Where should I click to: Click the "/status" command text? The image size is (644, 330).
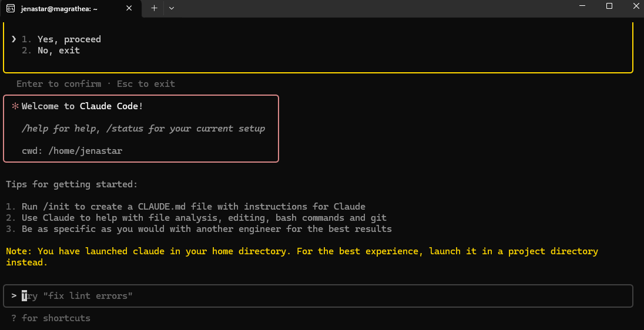[x=128, y=129]
